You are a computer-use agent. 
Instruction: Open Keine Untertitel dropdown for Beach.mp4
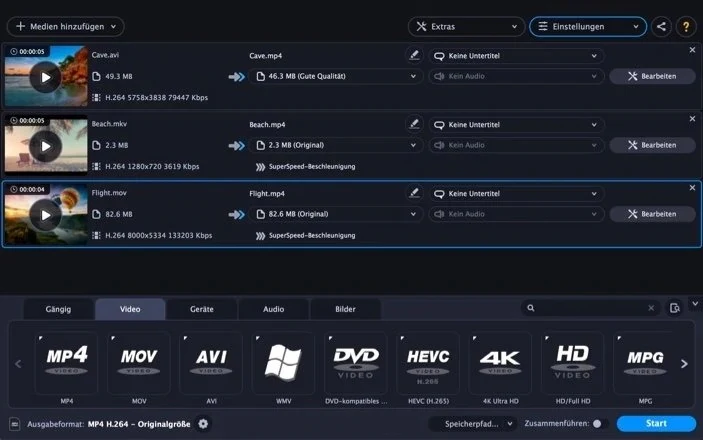point(516,125)
